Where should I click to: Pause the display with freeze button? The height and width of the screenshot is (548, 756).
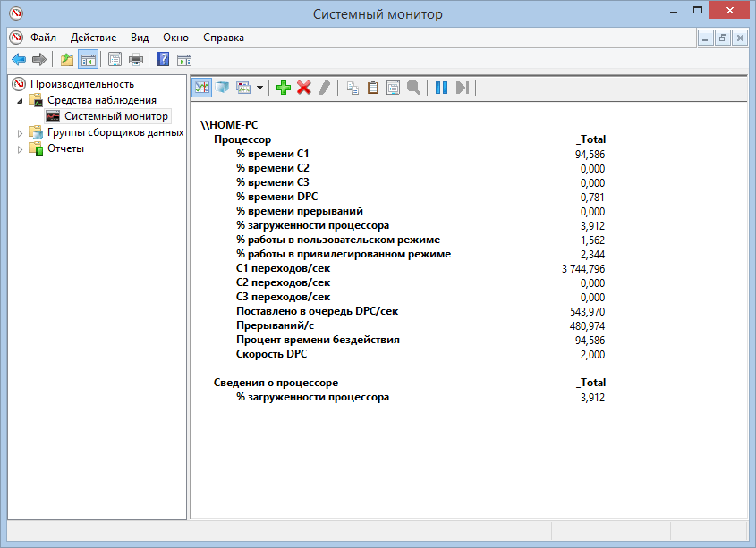click(441, 88)
